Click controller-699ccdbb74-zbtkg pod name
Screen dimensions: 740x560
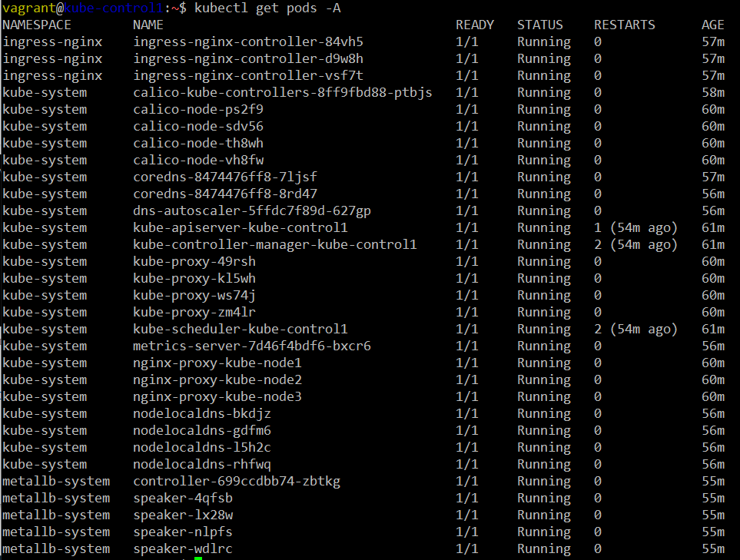coord(237,482)
